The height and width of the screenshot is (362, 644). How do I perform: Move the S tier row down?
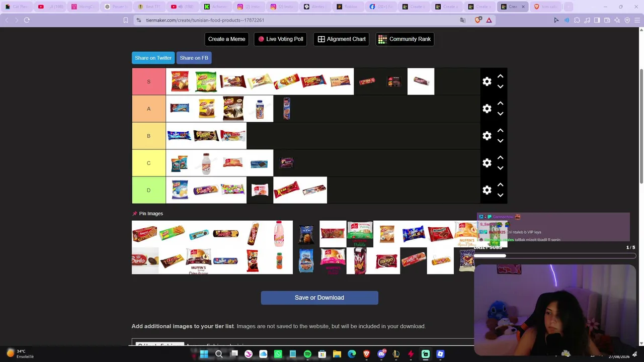(500, 86)
